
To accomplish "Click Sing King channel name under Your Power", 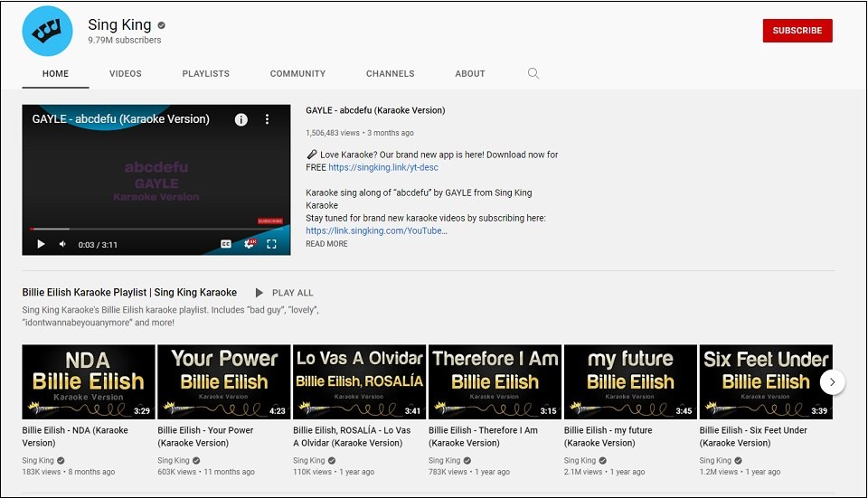I will point(174,460).
